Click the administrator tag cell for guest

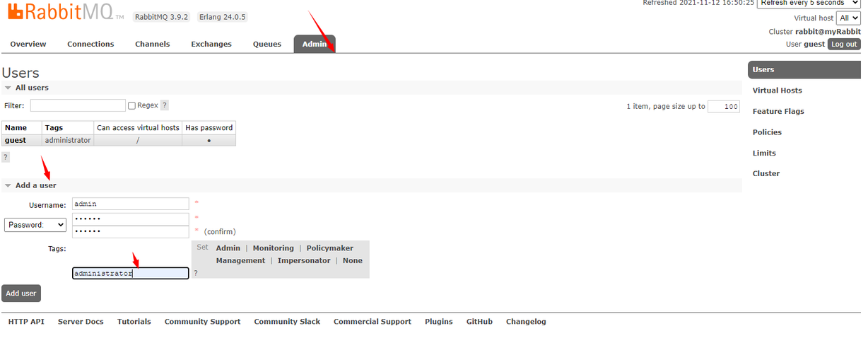click(68, 140)
